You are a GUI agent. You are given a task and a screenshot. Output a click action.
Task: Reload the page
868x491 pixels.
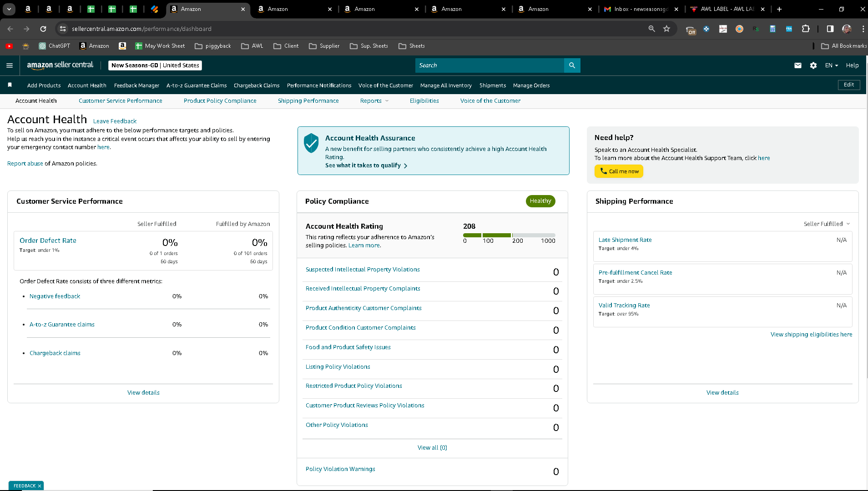point(43,29)
